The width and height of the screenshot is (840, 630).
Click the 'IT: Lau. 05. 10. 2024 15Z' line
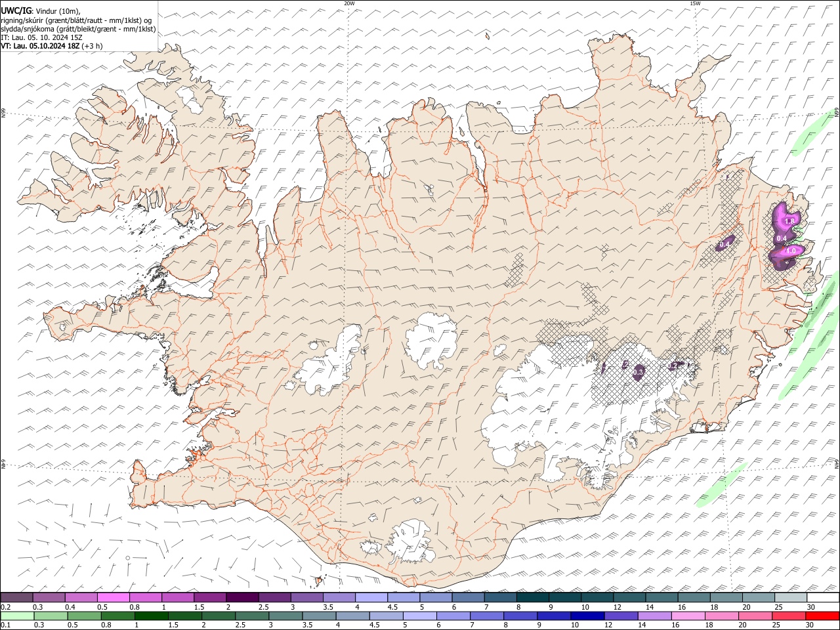click(42, 37)
